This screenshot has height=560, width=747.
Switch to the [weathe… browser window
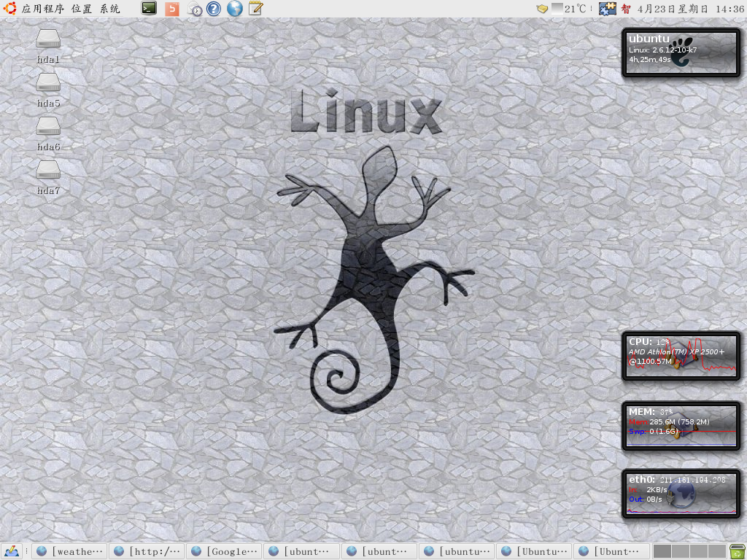tap(69, 551)
